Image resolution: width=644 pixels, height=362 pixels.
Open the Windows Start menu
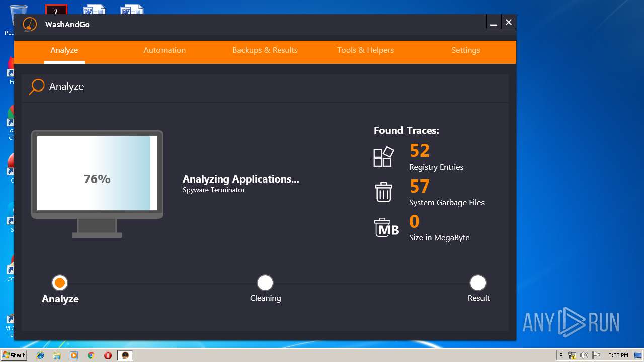[x=14, y=355]
